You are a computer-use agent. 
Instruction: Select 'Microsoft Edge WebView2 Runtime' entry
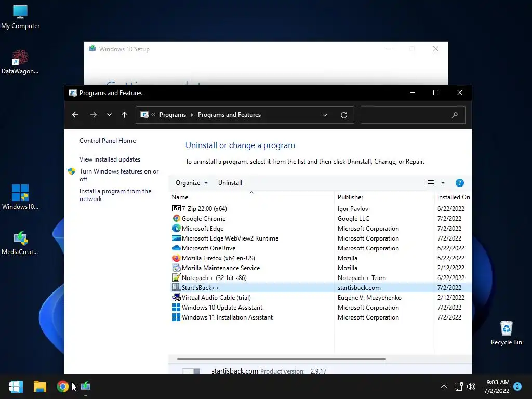(230, 238)
